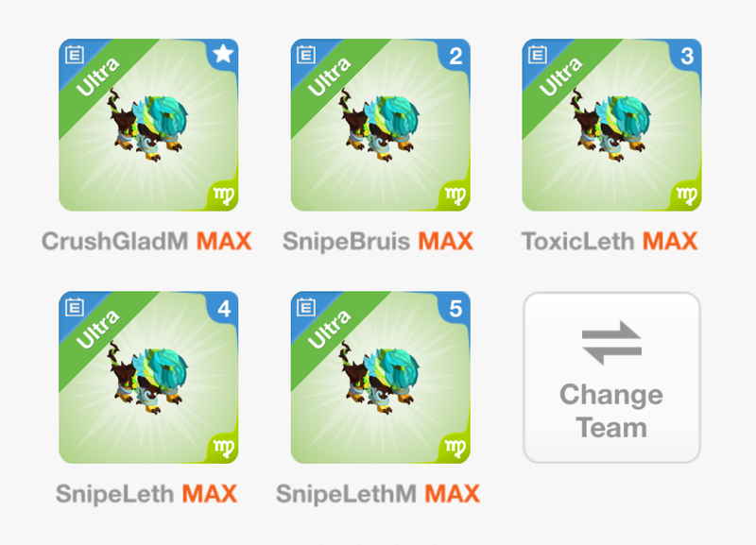
Task: Click the notes icon on CrushGladM card
Action: click(x=75, y=55)
